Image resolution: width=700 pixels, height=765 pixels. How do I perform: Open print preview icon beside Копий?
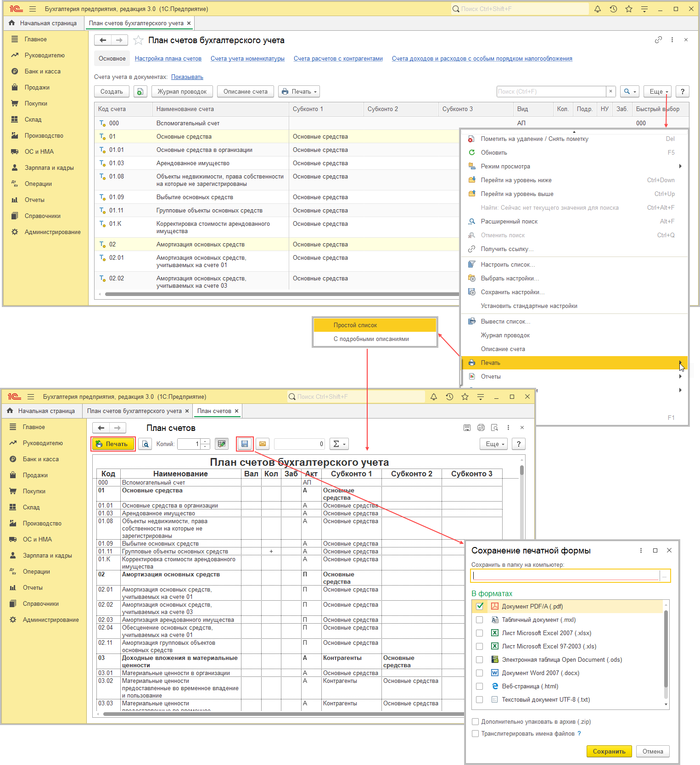click(145, 444)
